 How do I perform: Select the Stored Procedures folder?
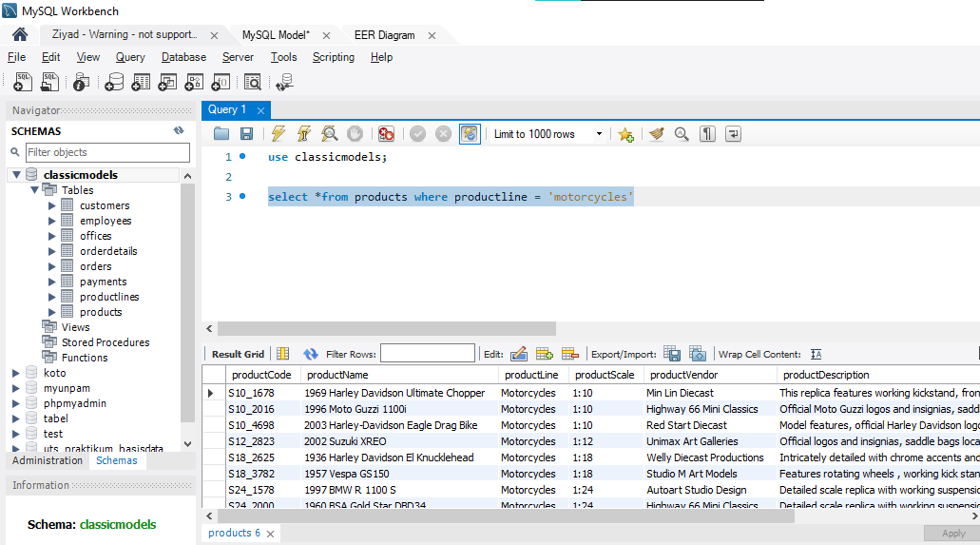click(106, 342)
